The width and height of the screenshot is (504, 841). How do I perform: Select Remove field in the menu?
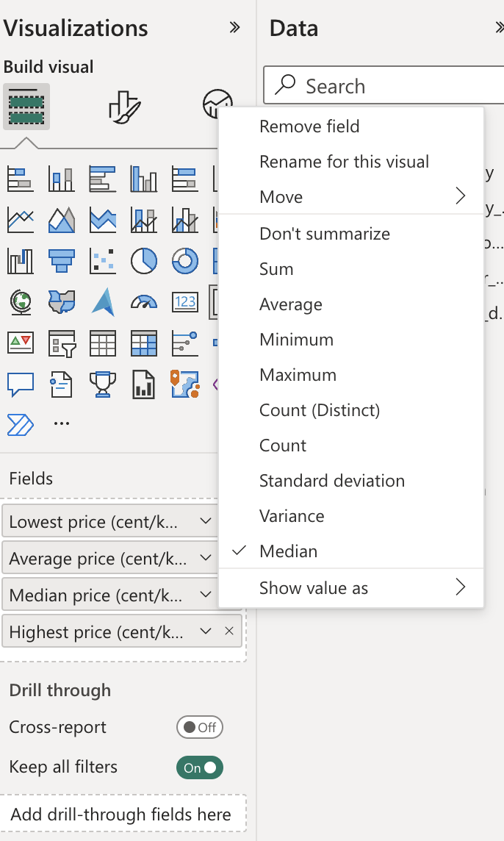tap(309, 126)
